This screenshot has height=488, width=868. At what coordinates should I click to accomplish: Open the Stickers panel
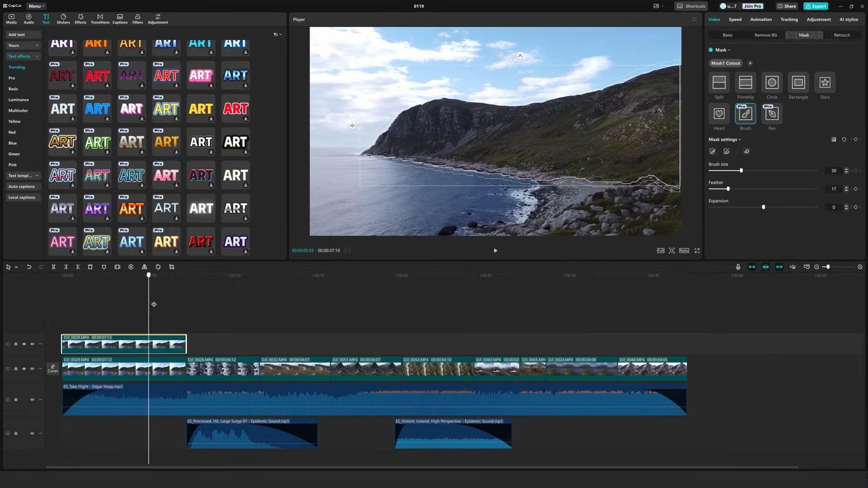pos(63,19)
